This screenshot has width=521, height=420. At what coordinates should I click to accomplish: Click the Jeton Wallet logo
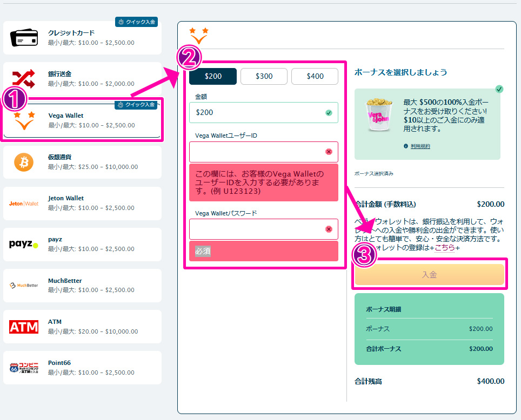pyautogui.click(x=24, y=204)
